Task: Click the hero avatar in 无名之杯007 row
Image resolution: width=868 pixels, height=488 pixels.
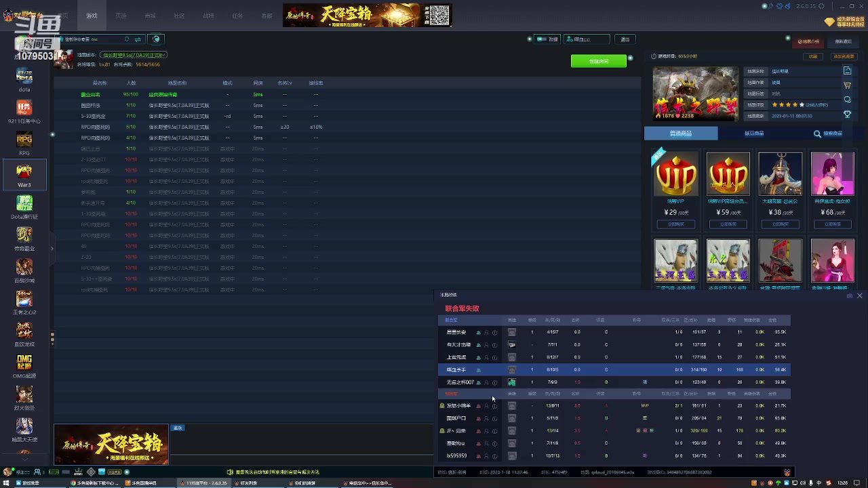Action: (512, 382)
